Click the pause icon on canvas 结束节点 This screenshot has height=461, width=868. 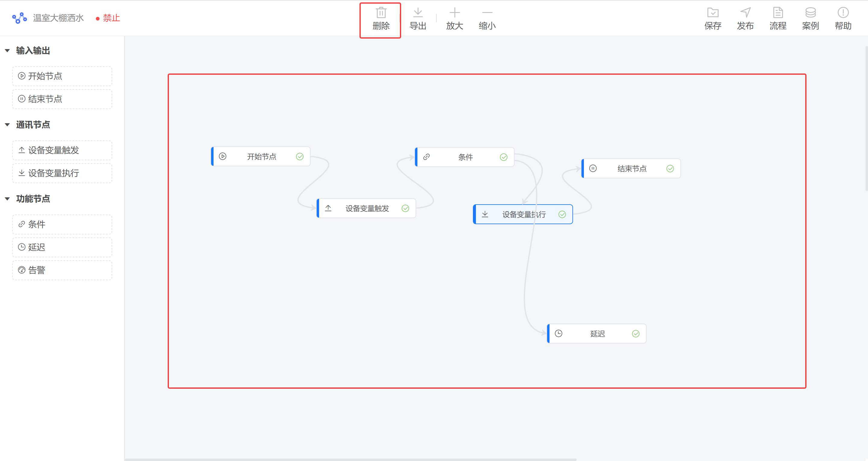(593, 168)
